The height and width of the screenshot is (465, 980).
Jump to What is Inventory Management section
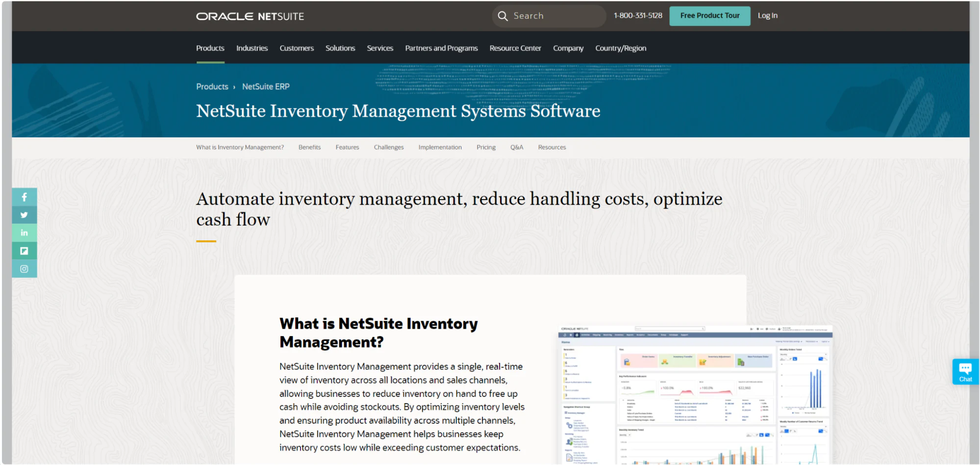pyautogui.click(x=240, y=147)
